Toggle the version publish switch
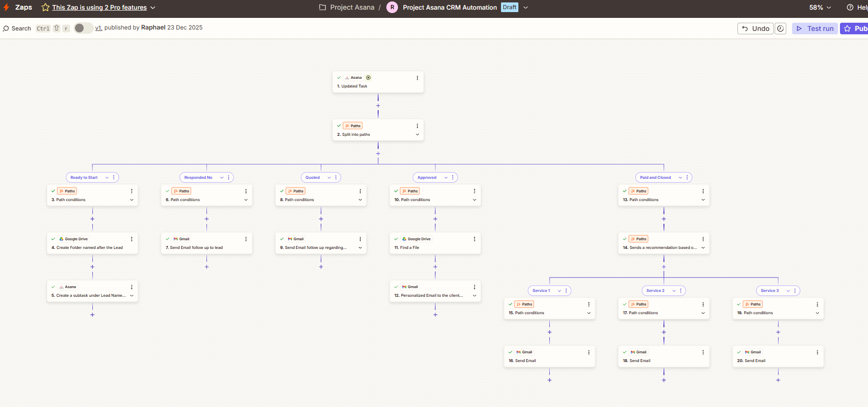The image size is (868, 407). pyautogui.click(x=83, y=28)
